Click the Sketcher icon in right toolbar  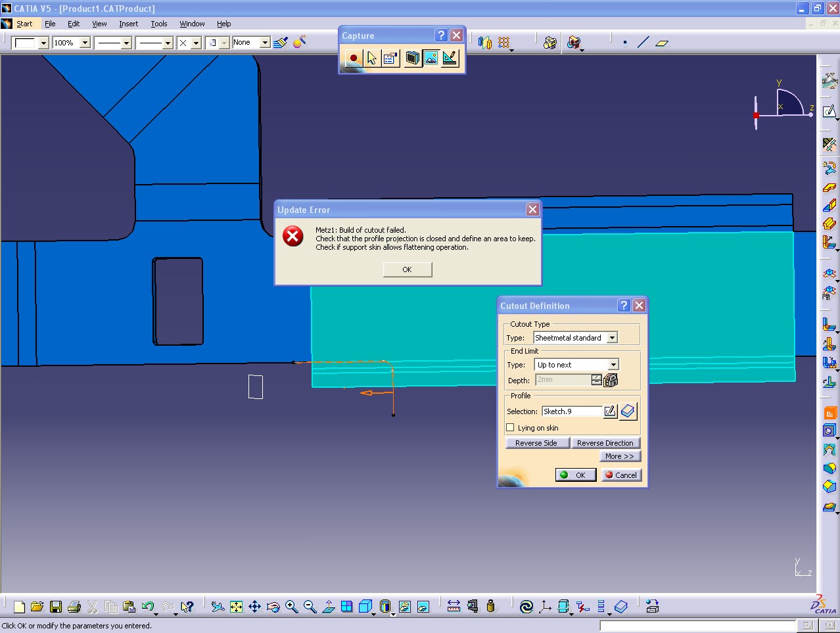[829, 111]
